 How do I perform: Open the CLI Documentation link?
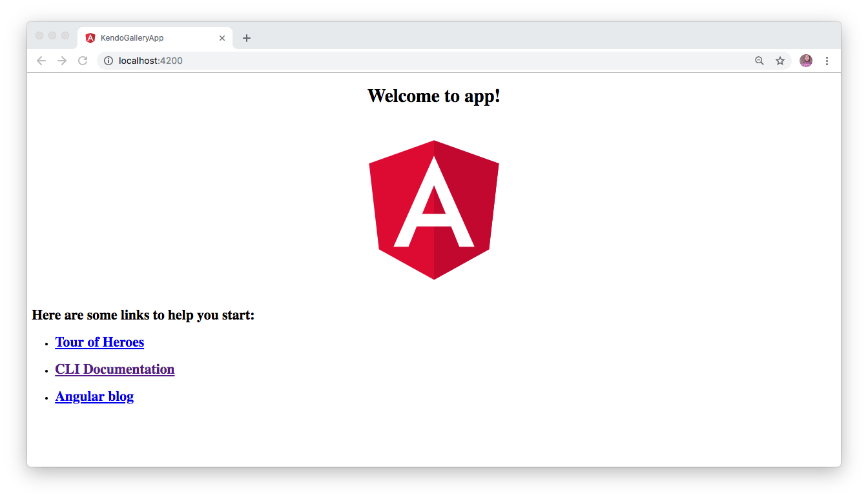[x=115, y=369]
